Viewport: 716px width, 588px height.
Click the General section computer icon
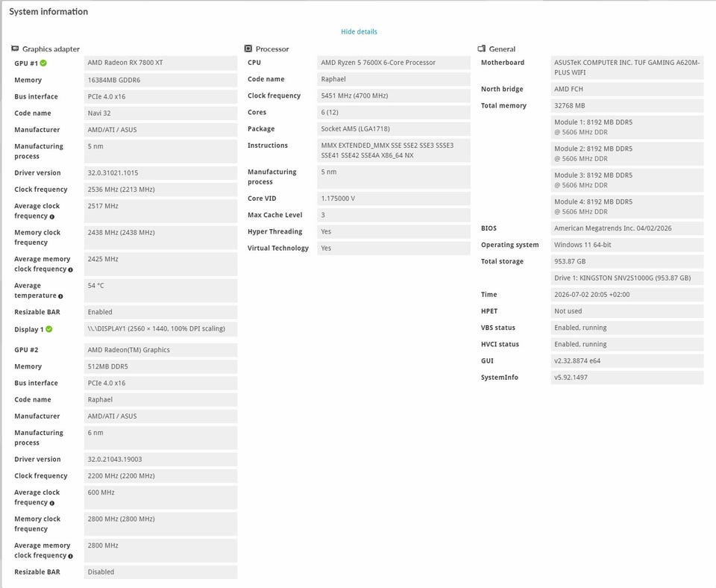481,49
